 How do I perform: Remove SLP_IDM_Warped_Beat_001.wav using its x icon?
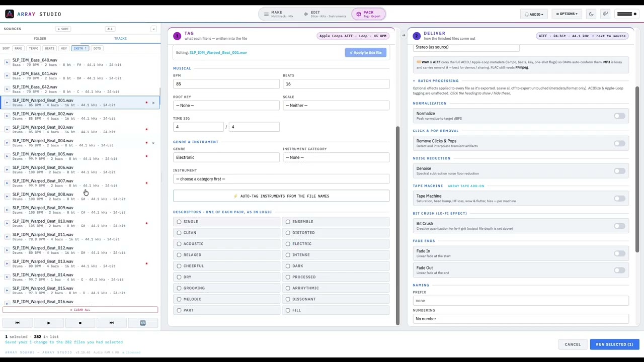tap(153, 103)
